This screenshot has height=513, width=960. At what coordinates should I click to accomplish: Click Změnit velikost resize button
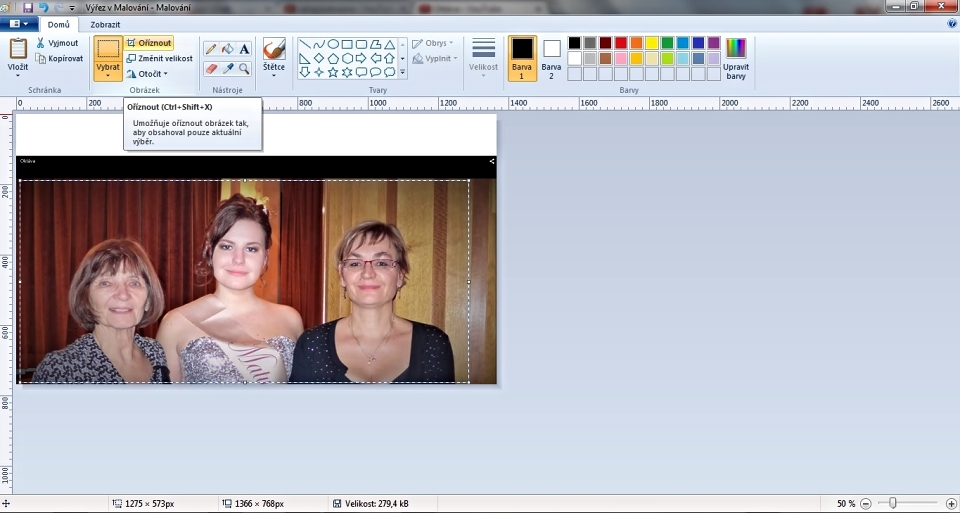(159, 58)
